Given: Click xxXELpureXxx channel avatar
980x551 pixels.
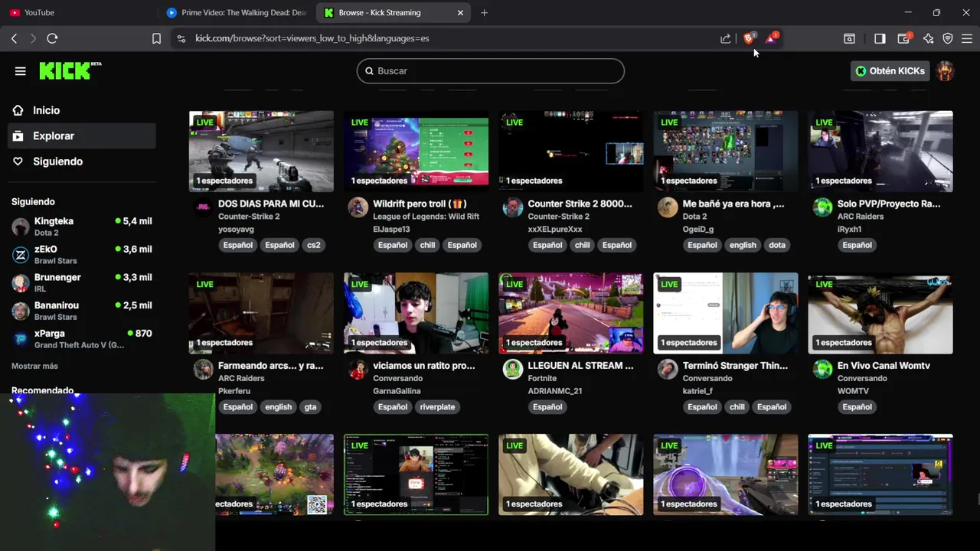Looking at the screenshot, I should point(513,207).
